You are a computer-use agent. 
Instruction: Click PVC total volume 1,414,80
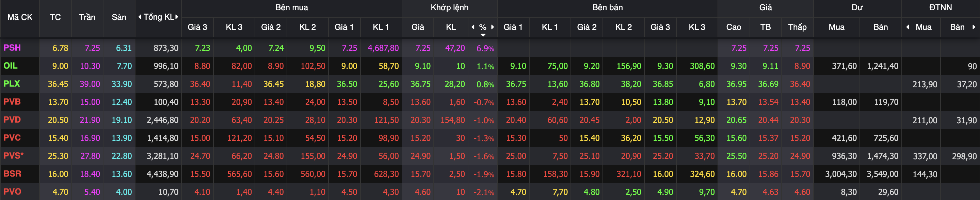pyautogui.click(x=163, y=138)
